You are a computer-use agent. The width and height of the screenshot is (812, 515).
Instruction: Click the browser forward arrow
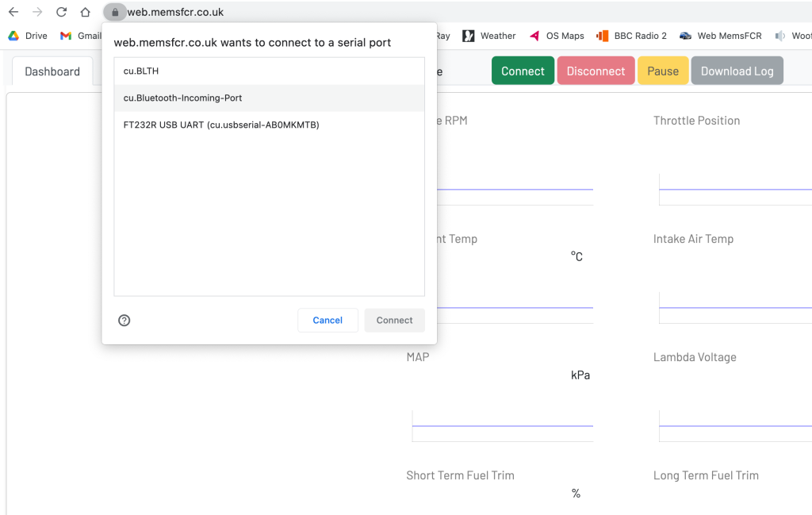(x=37, y=12)
